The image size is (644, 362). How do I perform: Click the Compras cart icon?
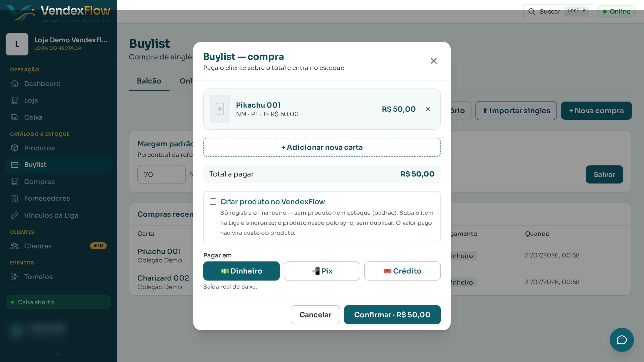pos(15,182)
